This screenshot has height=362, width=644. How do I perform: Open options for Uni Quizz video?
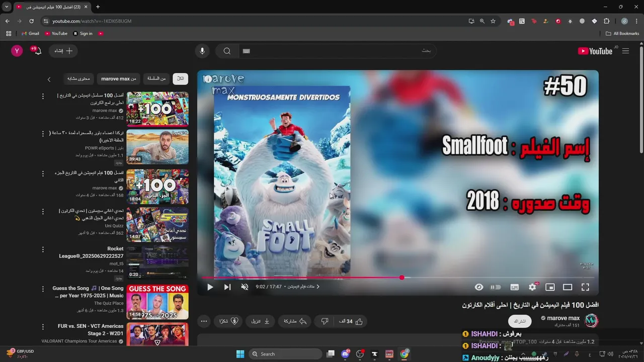tap(43, 211)
